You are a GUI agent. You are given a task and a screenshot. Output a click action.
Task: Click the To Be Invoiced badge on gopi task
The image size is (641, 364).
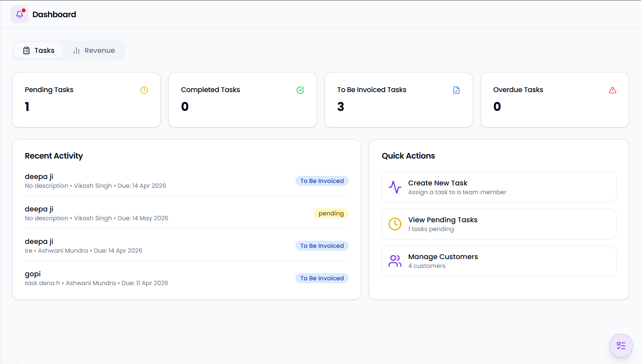pos(322,278)
